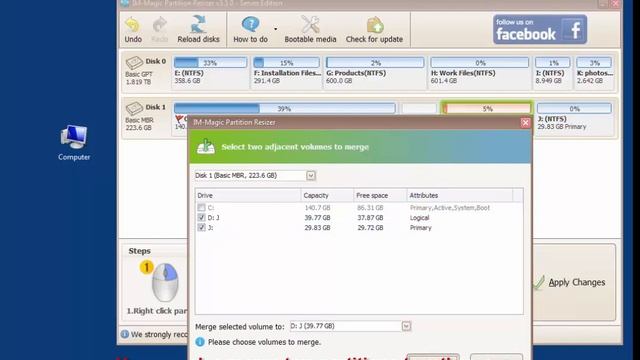Image resolution: width=640 pixels, height=360 pixels.
Task: Create Bootable media from toolbar
Action: coord(310,30)
